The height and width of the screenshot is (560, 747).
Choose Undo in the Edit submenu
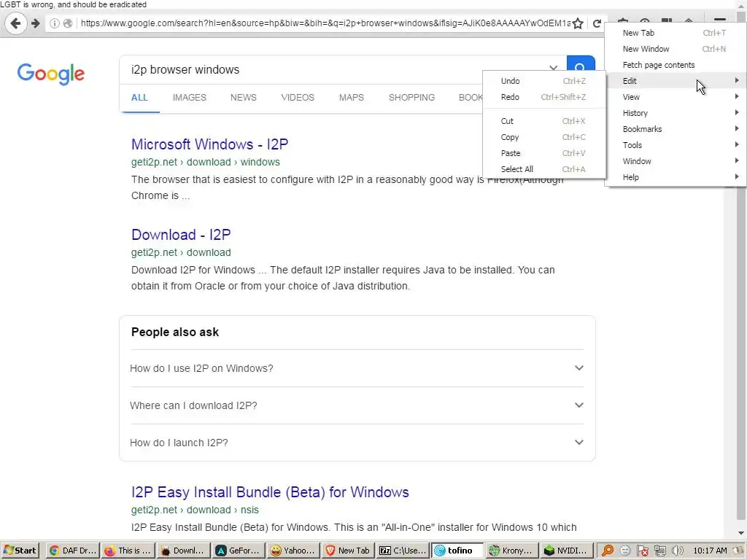point(544,81)
